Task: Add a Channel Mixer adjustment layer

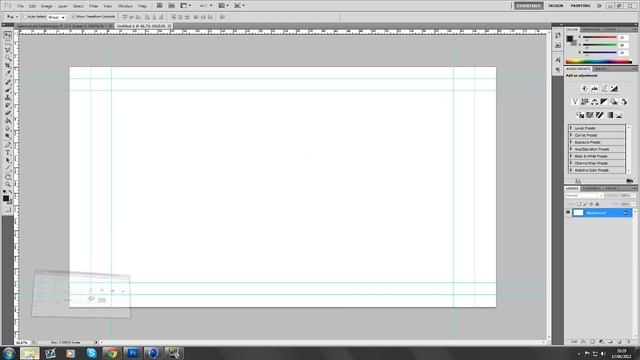Action: (624, 102)
